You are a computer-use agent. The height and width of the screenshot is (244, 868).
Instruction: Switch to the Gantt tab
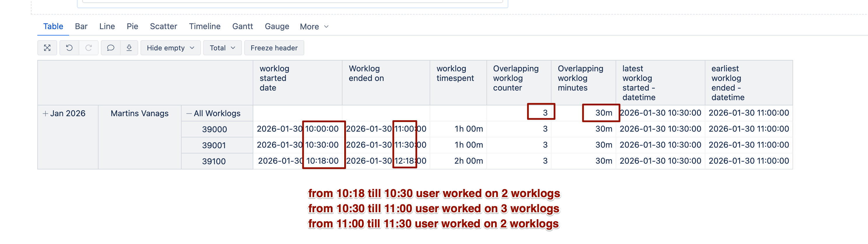[242, 26]
